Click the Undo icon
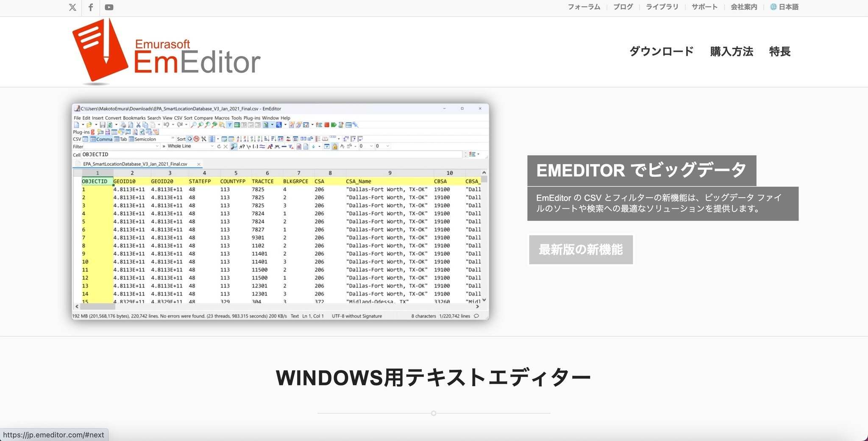This screenshot has width=868, height=441. (166, 124)
